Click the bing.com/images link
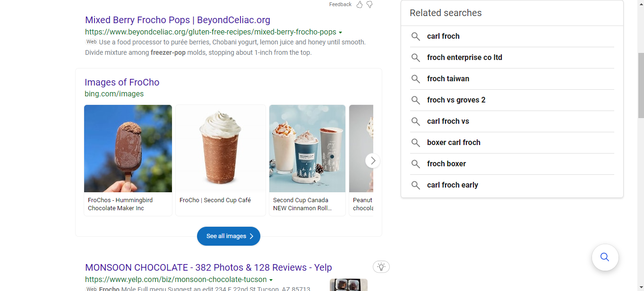The height and width of the screenshot is (291, 644). pyautogui.click(x=114, y=94)
